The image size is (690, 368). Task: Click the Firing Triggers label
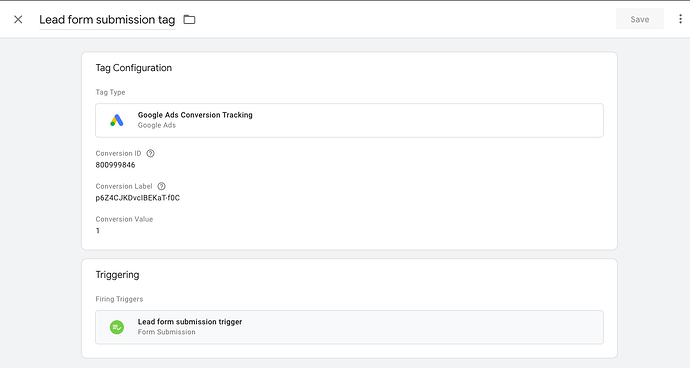tap(119, 299)
